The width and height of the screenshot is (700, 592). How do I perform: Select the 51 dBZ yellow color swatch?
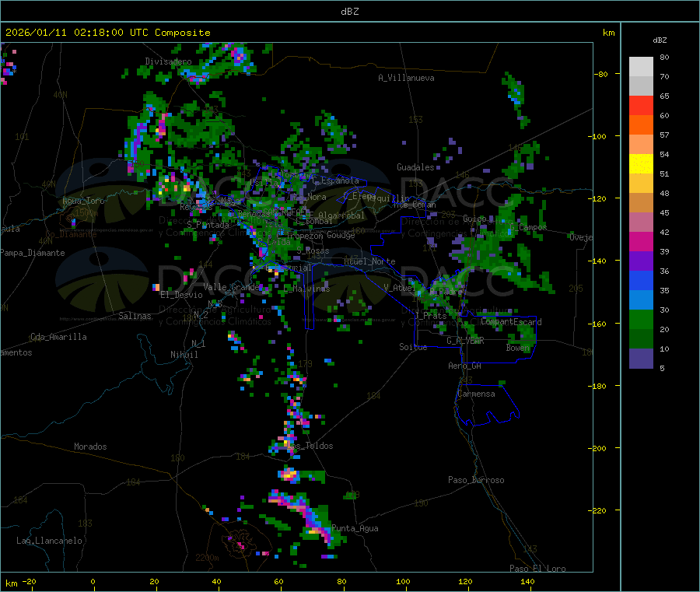(x=641, y=164)
